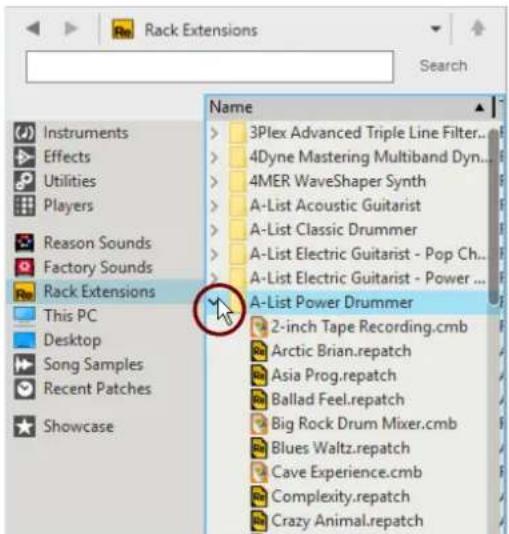Click patch icon of Crazy Animal.repatch

(259, 521)
